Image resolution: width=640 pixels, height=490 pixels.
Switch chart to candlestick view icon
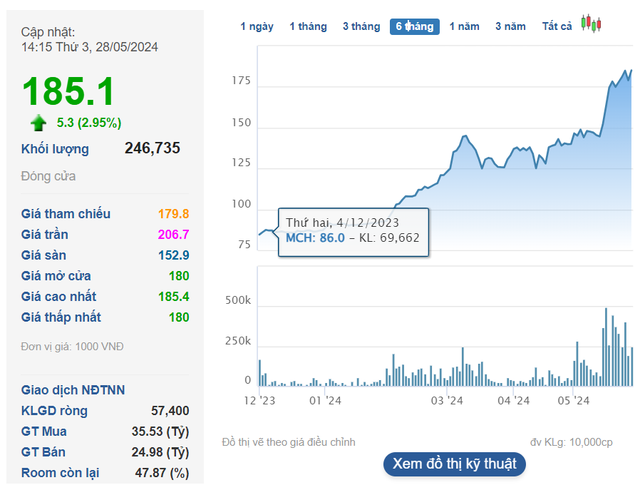(591, 23)
